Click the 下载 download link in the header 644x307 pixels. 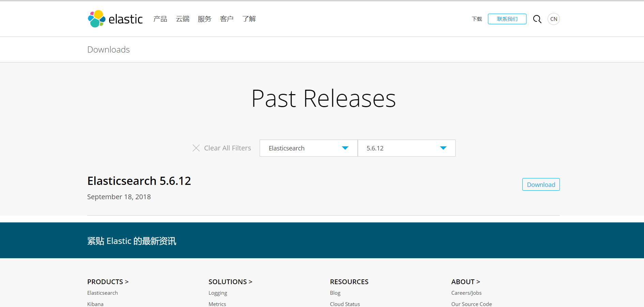[x=477, y=19]
